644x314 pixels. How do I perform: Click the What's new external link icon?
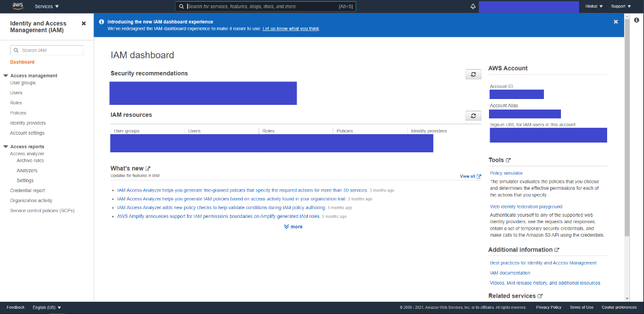pos(148,168)
